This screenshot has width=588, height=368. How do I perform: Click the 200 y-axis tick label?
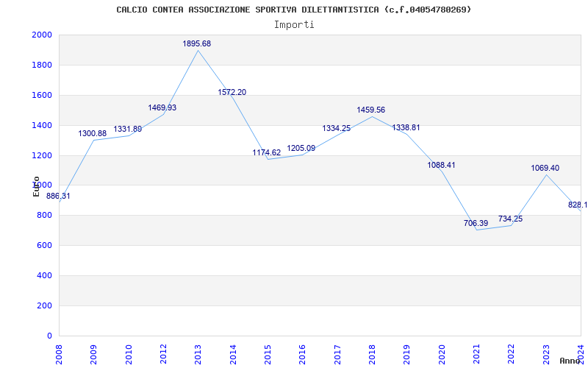click(45, 305)
